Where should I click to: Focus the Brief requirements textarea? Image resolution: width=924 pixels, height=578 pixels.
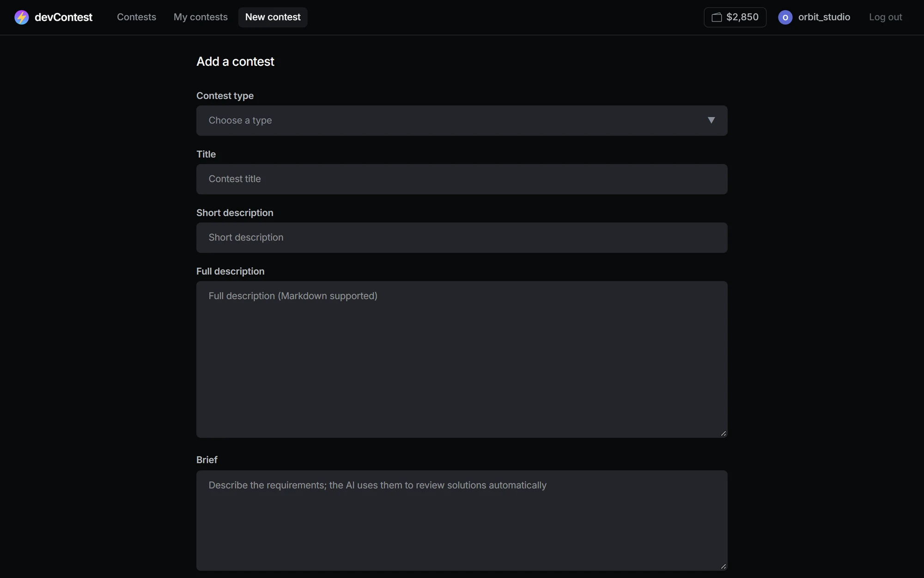(462, 520)
